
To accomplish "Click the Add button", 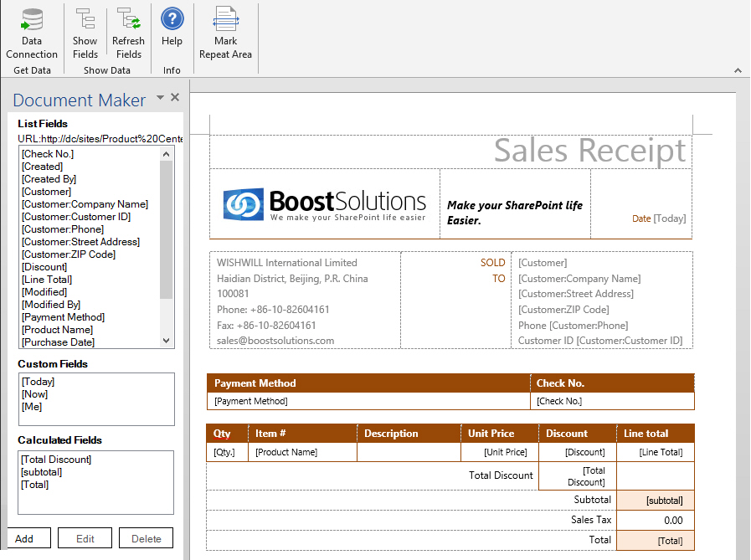I will point(28,538).
